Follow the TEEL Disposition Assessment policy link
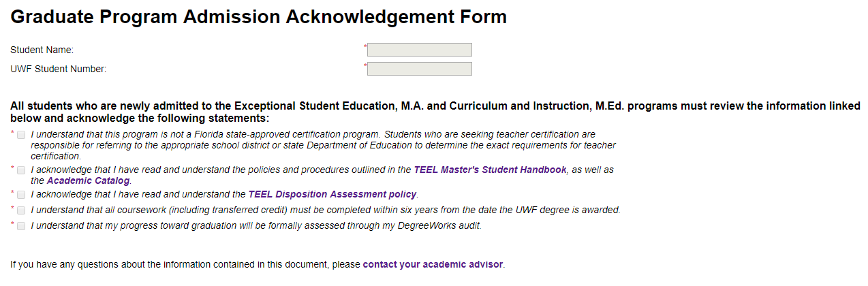This screenshot has height=286, width=868. (x=332, y=194)
